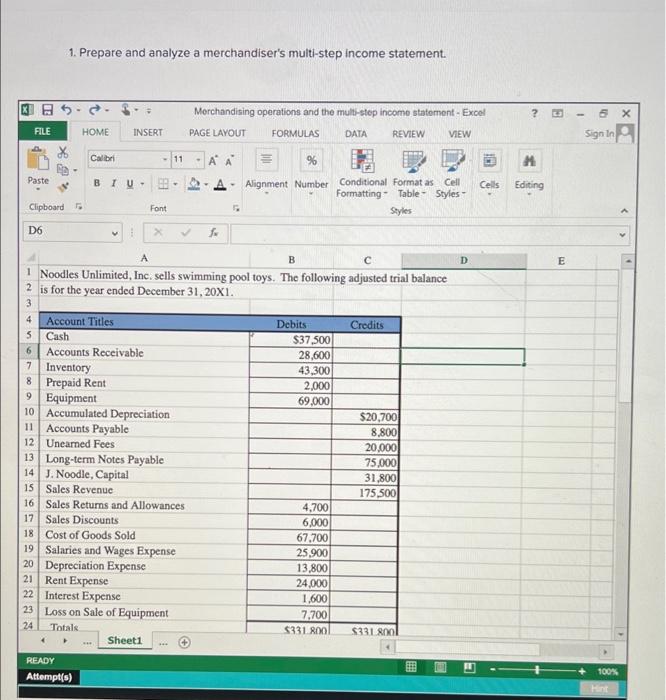Click the Hint button
The height and width of the screenshot is (700, 666).
pos(599,688)
